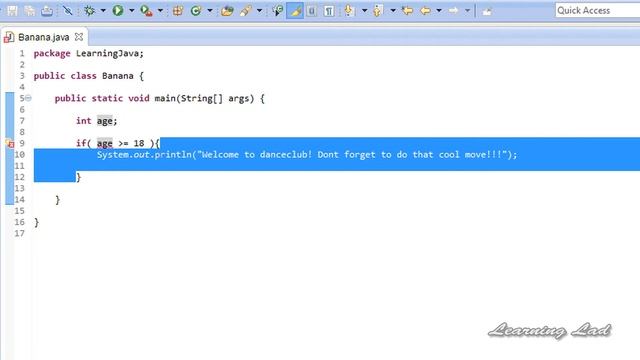Toggle the Skip All Breakpoints icon

pyautogui.click(x=68, y=11)
